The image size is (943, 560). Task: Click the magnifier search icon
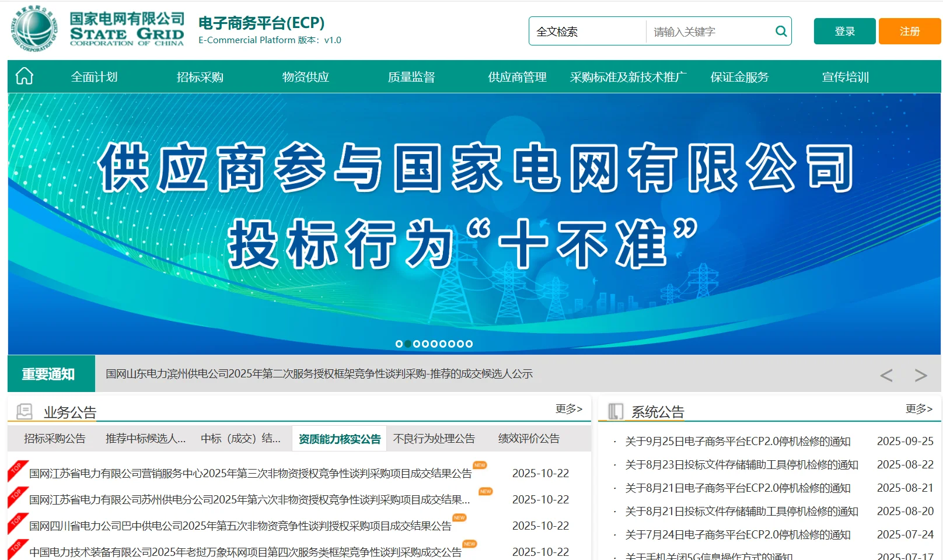click(x=781, y=31)
